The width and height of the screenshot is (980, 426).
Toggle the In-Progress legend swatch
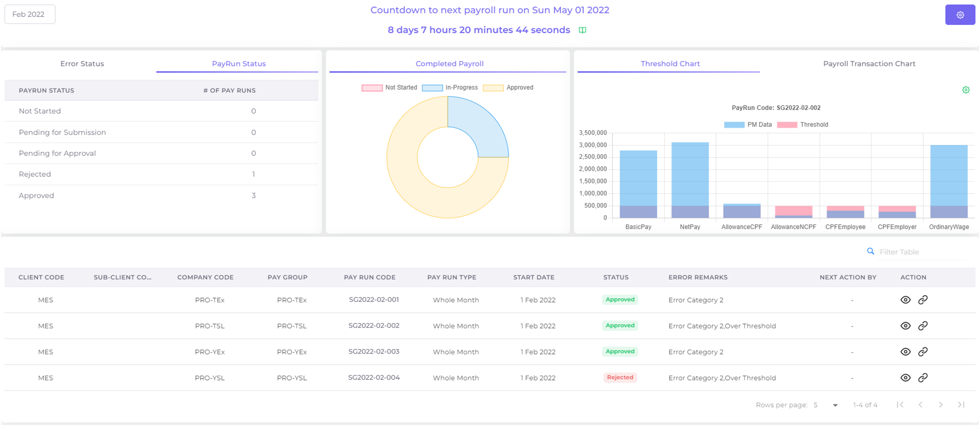point(432,88)
